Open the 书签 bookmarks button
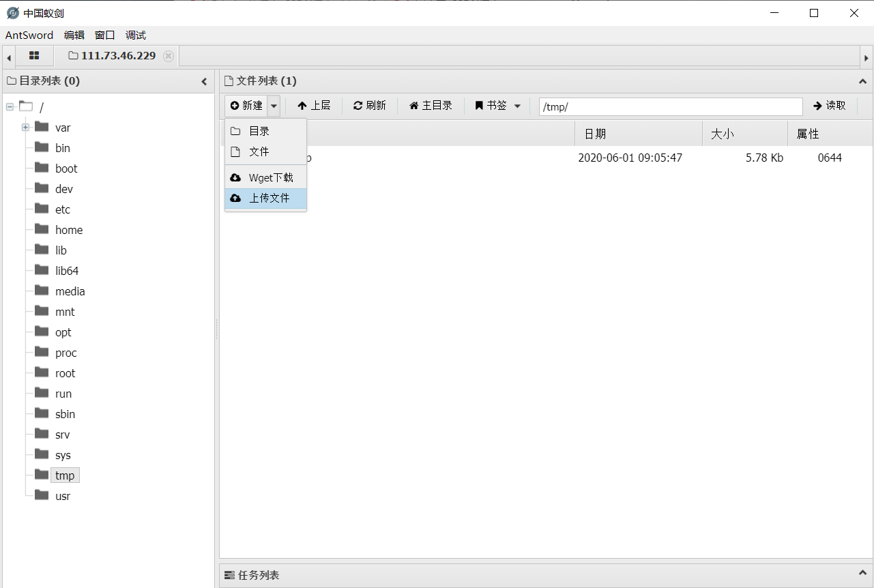874x588 pixels. (x=491, y=106)
